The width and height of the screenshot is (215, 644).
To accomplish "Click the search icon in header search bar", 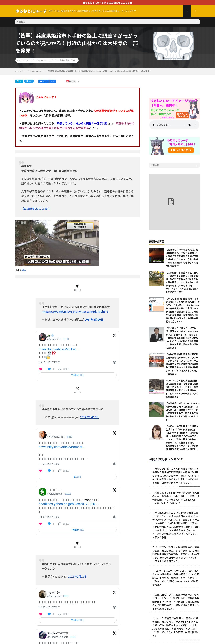I will (197, 22).
